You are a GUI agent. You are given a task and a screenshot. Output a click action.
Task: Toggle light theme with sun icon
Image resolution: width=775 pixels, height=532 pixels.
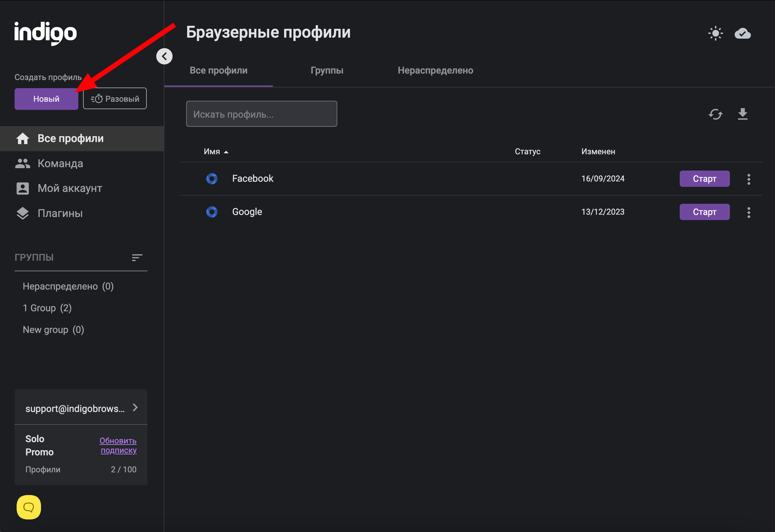coord(715,33)
